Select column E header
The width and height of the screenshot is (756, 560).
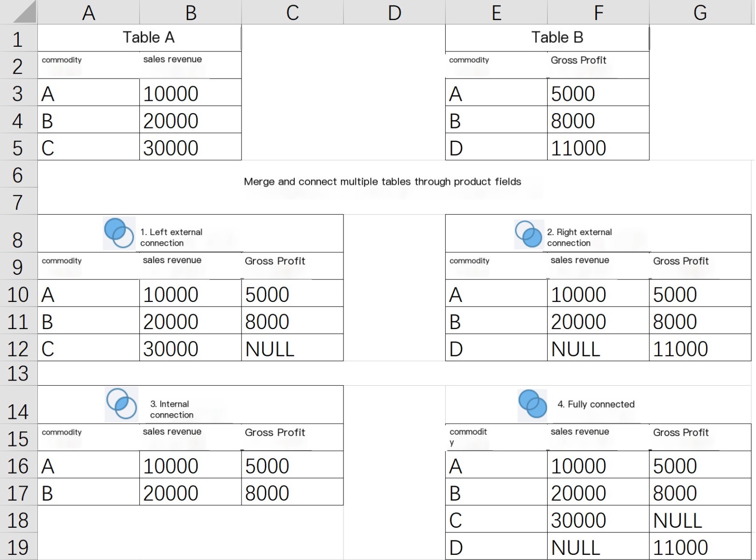[496, 13]
